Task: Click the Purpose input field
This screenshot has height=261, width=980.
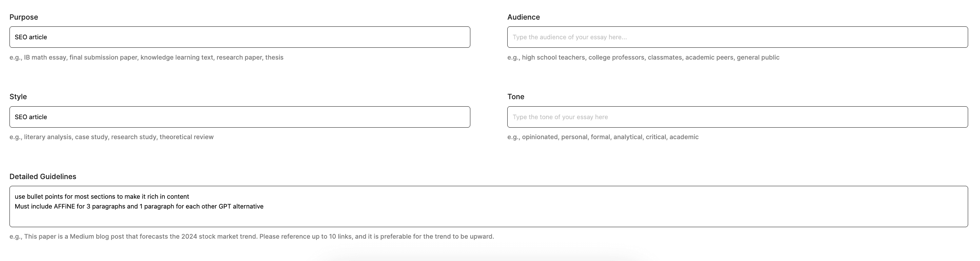Action: [x=240, y=37]
